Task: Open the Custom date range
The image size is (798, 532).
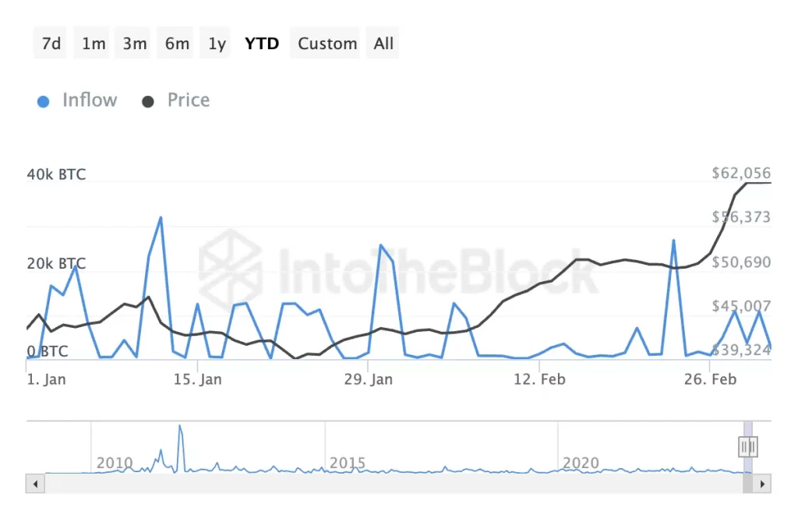Action: pos(327,44)
